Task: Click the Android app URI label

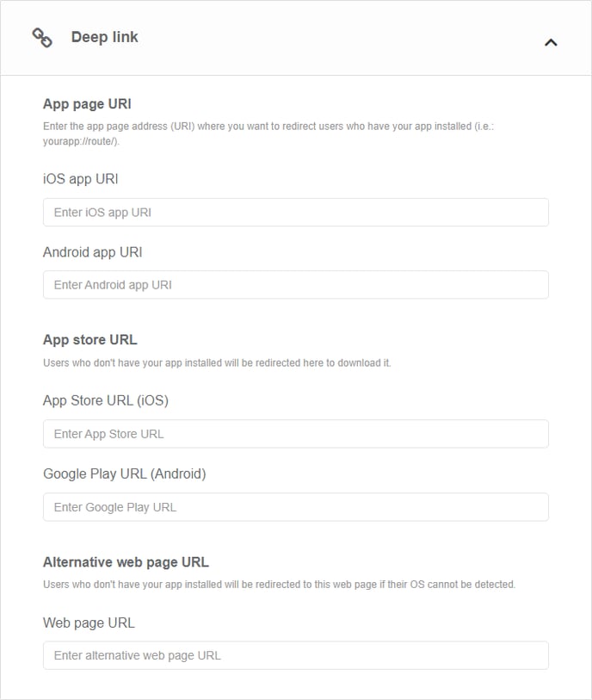Action: 91,252
